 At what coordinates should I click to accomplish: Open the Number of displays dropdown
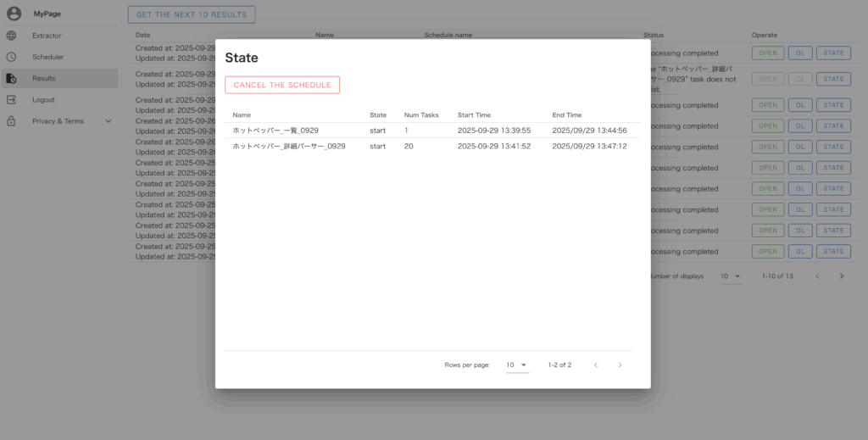point(731,276)
